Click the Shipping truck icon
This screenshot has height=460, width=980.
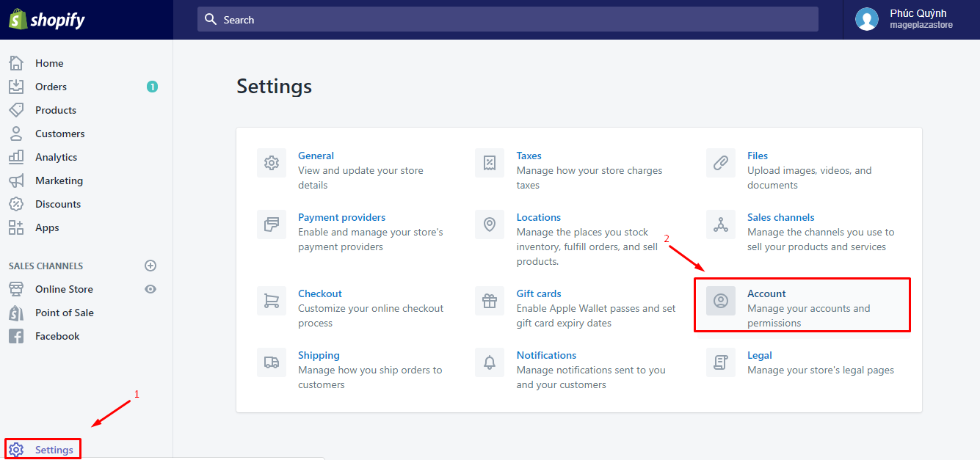272,362
